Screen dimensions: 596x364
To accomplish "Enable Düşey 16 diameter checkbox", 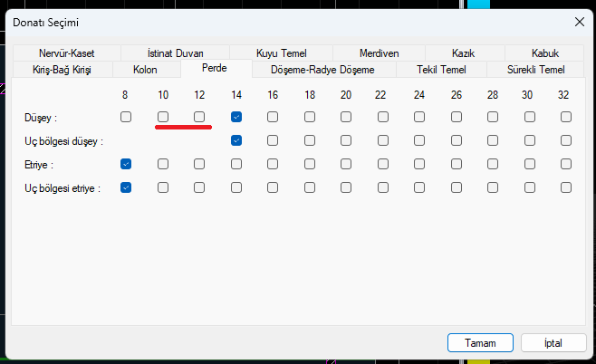I will pos(273,117).
